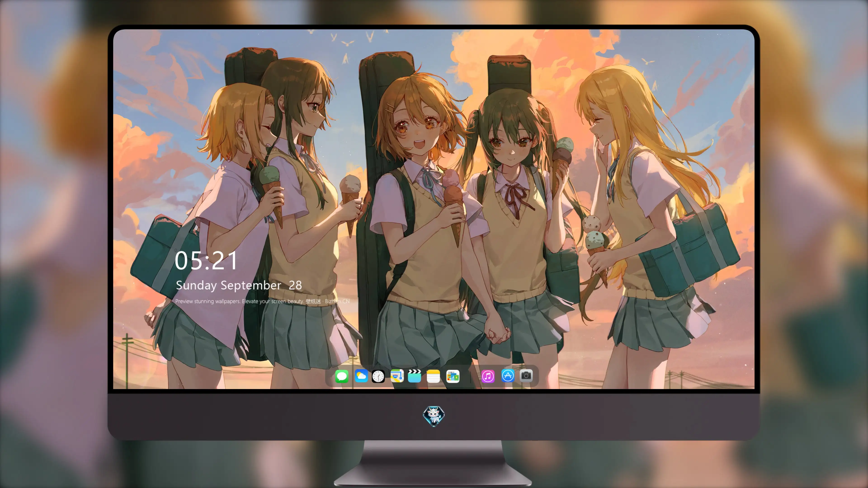Launch the Videos clapperboard app

click(x=415, y=376)
